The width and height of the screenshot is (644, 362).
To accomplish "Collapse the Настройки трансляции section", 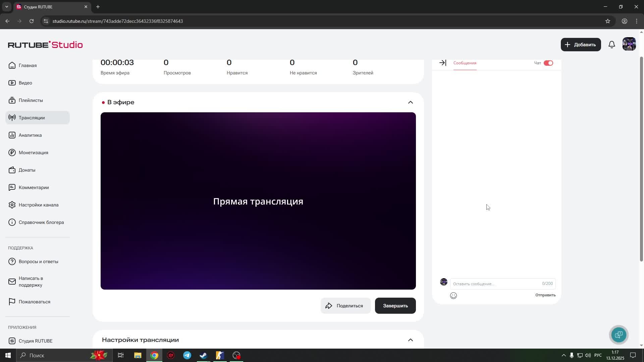I will (411, 340).
